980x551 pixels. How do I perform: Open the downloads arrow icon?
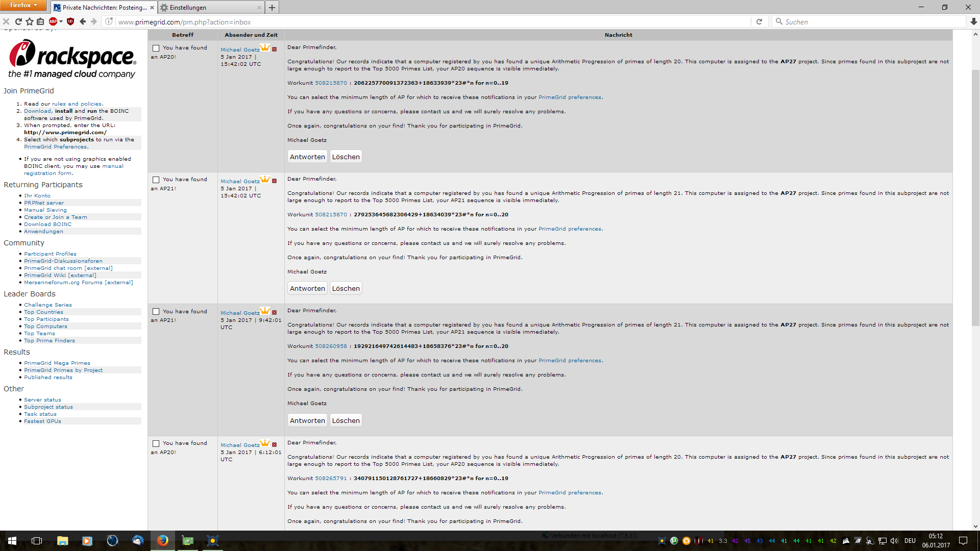click(x=973, y=21)
